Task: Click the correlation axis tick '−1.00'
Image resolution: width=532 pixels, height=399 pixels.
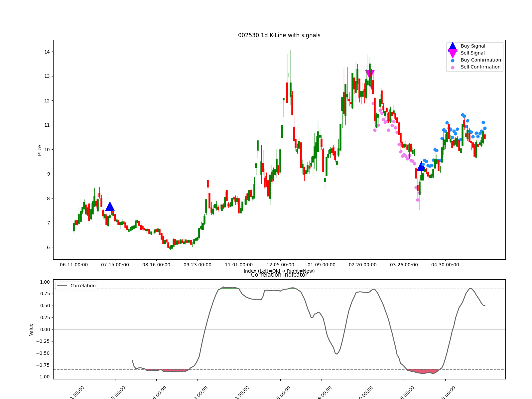Action: tap(43, 377)
